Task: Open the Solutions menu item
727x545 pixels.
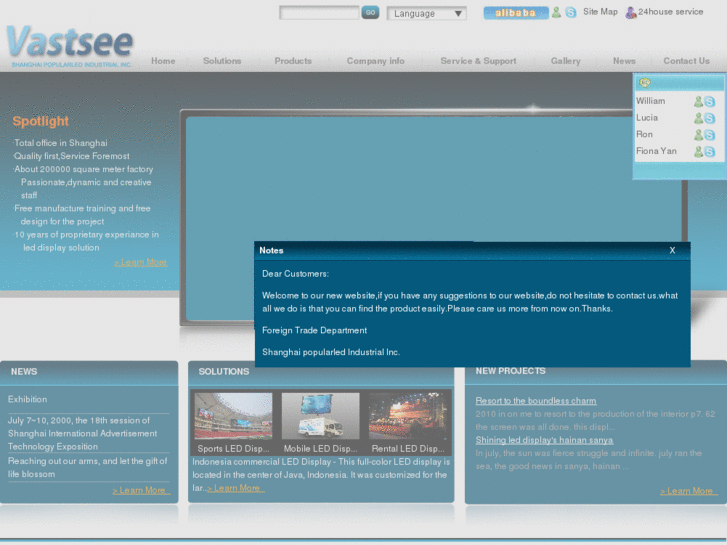Action: (x=222, y=61)
